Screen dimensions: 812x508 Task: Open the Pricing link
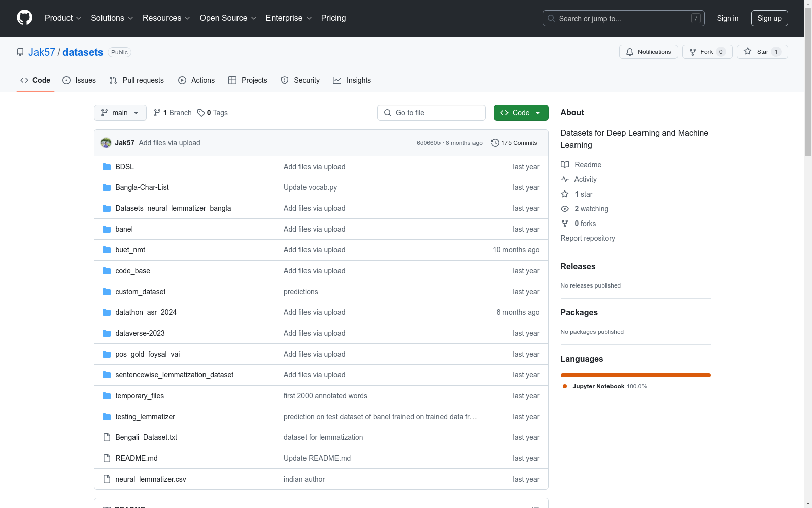(x=333, y=18)
